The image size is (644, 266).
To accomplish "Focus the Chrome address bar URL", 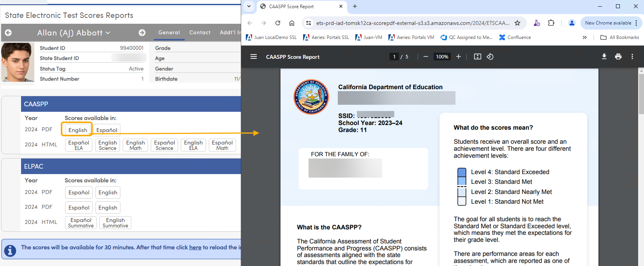I will coord(413,23).
